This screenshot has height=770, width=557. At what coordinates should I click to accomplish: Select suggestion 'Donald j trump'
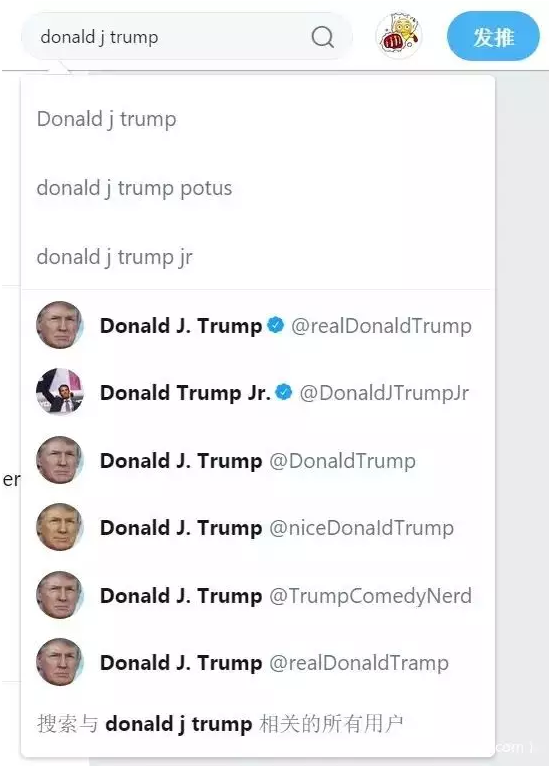tap(258, 119)
